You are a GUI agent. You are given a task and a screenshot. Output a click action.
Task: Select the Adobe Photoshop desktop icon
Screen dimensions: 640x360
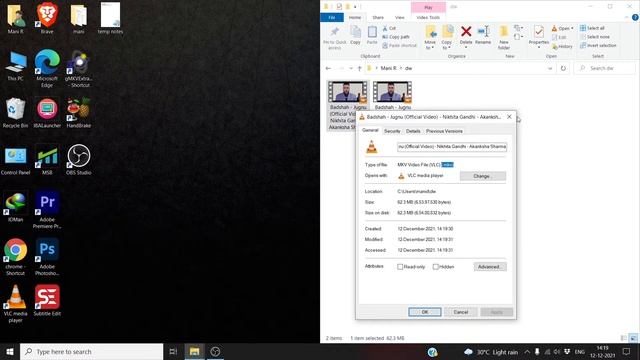click(x=47, y=257)
